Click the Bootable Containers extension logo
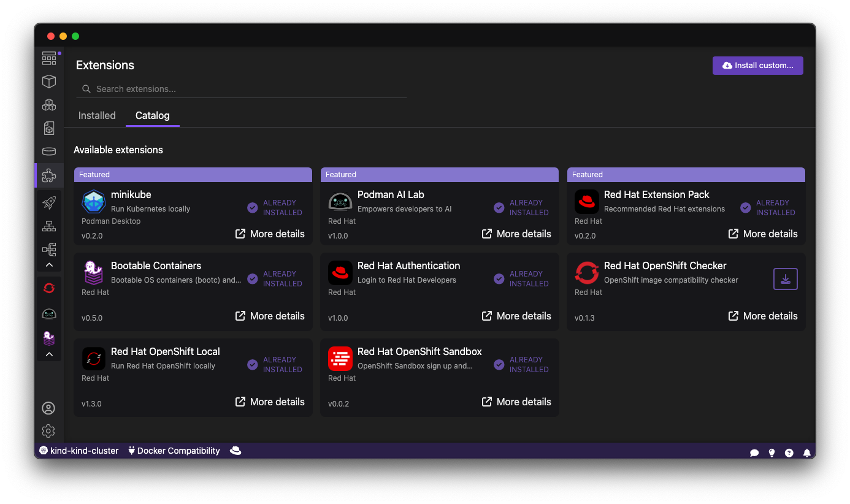Image resolution: width=850 pixels, height=504 pixels. [94, 273]
